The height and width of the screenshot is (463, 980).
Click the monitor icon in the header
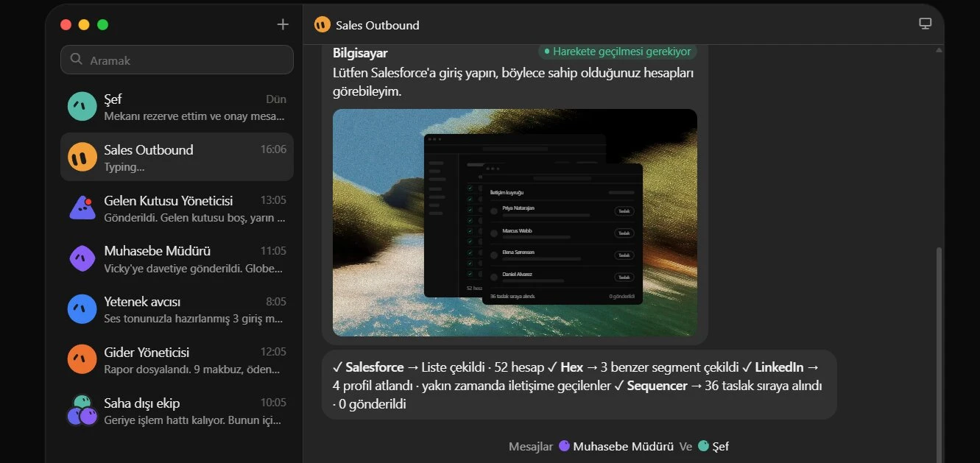pyautogui.click(x=926, y=24)
